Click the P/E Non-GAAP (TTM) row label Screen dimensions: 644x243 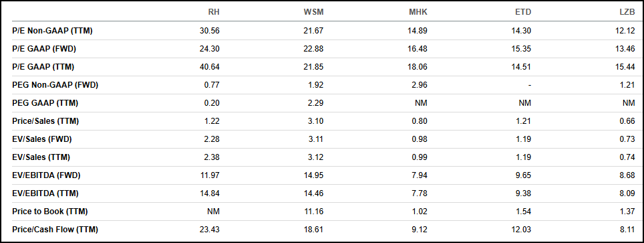[x=53, y=31]
